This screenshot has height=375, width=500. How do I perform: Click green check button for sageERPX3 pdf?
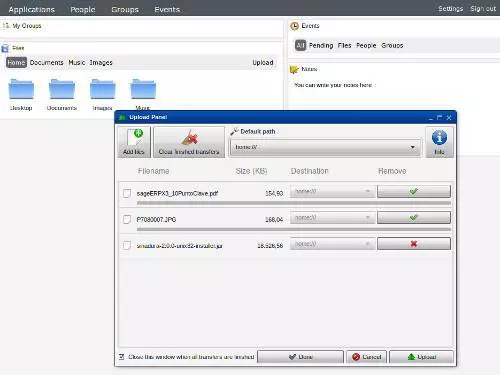click(414, 191)
